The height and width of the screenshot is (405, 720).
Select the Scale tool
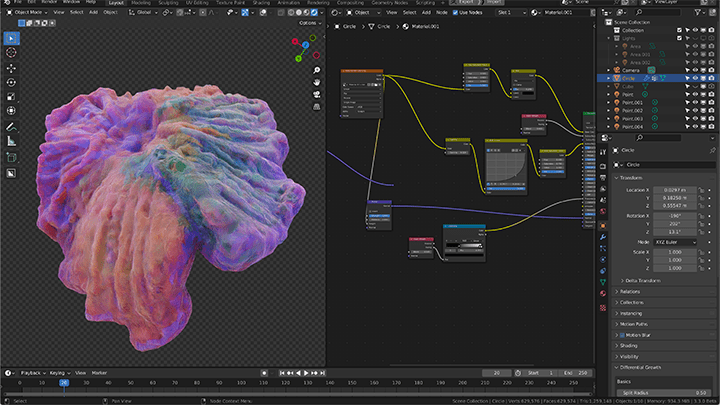click(x=11, y=96)
